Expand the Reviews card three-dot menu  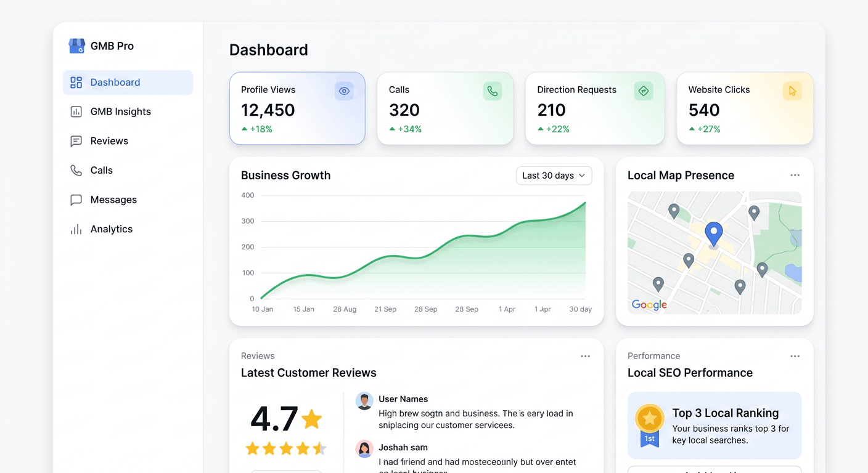point(585,356)
